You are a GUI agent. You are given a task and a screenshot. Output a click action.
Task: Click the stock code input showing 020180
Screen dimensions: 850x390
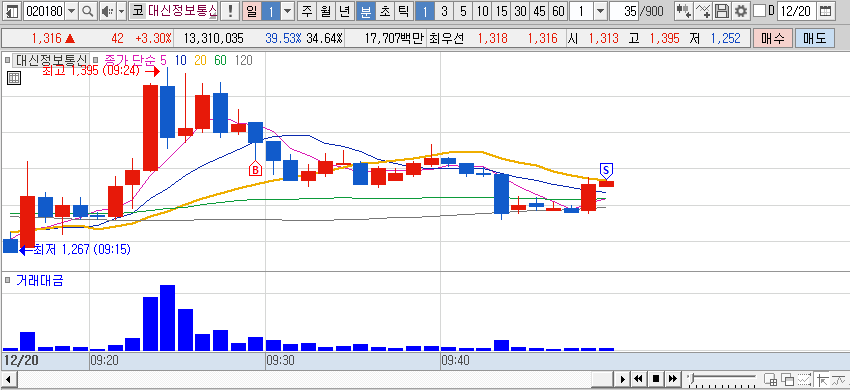pos(44,10)
